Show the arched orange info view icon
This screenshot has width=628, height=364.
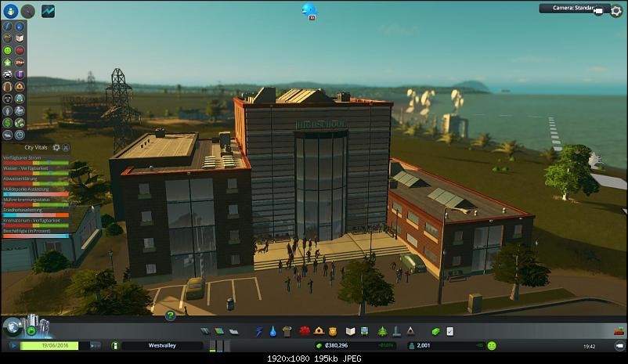click(x=8, y=86)
